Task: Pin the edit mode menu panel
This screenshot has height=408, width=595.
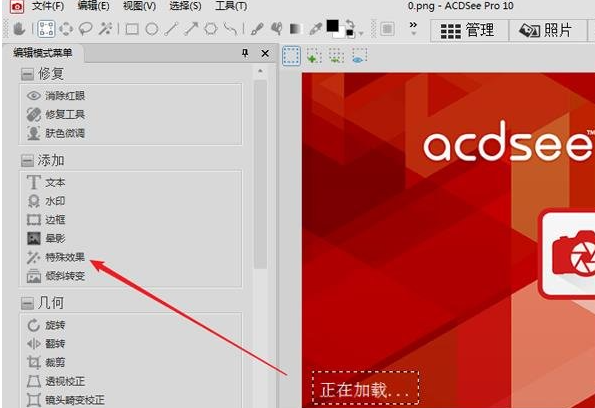Action: (x=245, y=53)
